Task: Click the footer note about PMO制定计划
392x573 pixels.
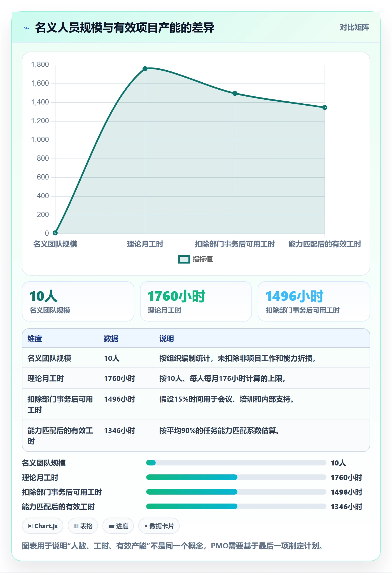Action: coord(172,546)
